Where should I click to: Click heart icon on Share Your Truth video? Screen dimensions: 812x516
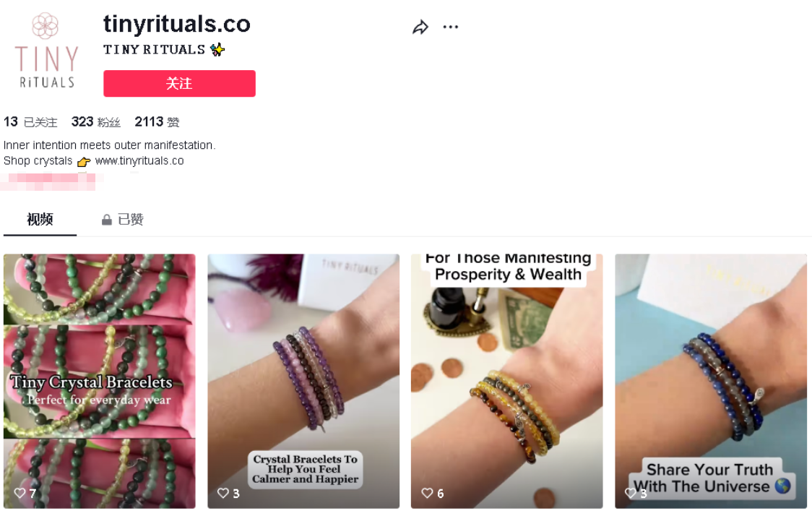(630, 493)
